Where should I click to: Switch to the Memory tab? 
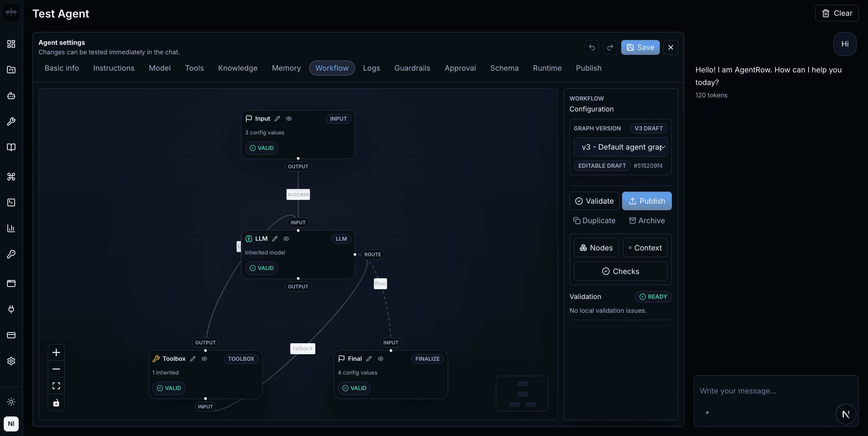tap(286, 68)
